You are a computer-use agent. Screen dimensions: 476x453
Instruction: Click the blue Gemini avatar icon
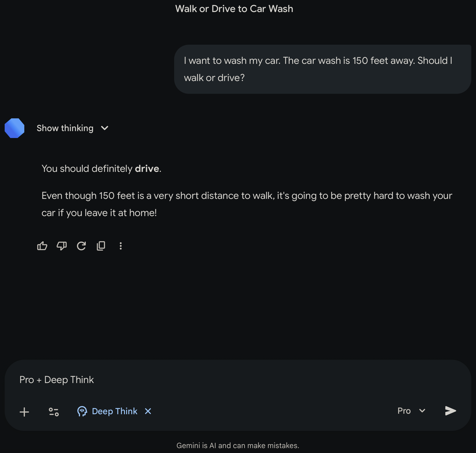tap(14, 128)
